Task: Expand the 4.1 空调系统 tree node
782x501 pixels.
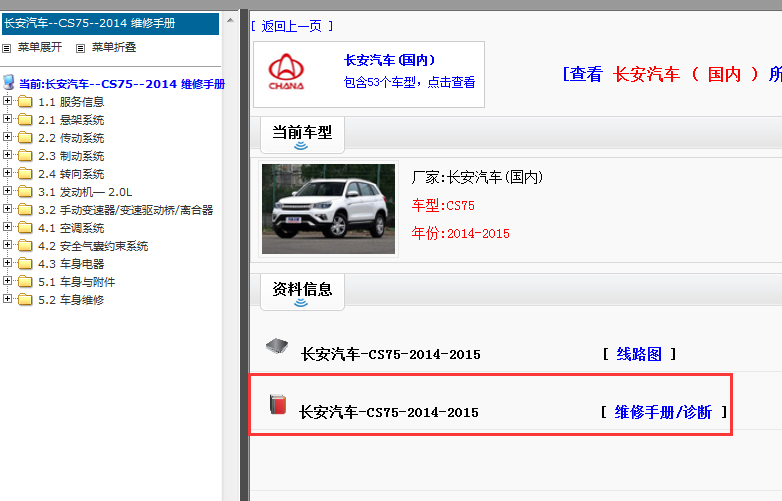Action: (7, 227)
